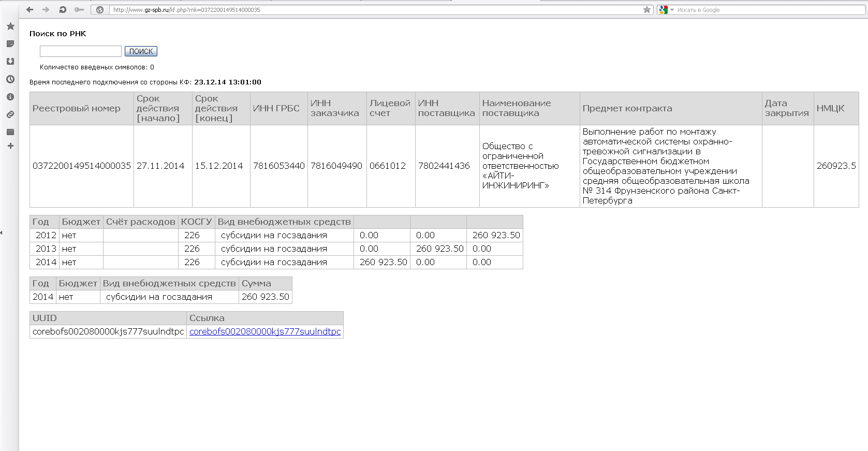Click the 260 923.50 value under Сумма
This screenshot has height=451, width=868.
(266, 297)
